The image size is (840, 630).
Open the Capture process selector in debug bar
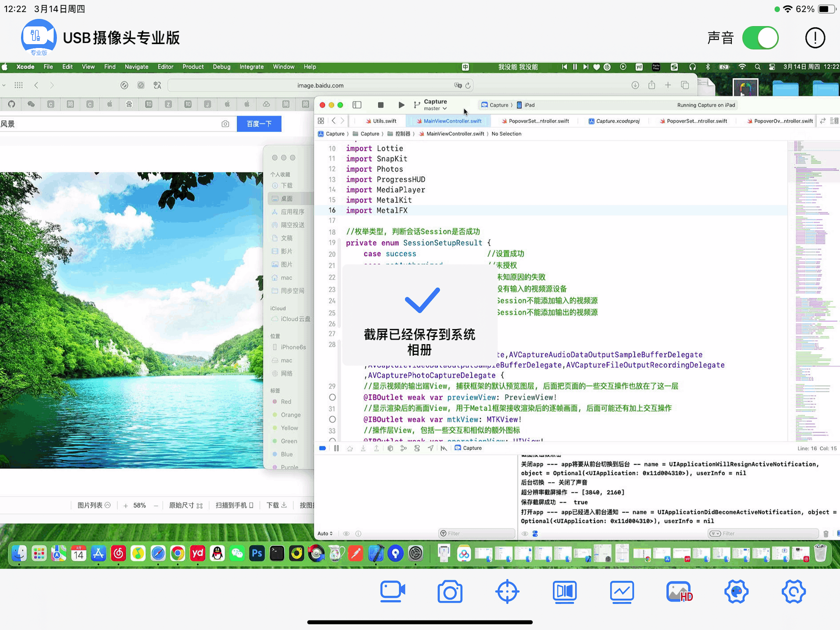(468, 449)
